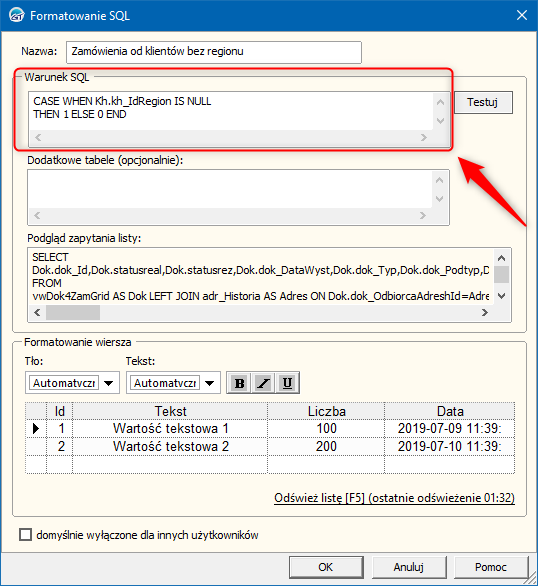Click vertical scrollbar thumb in query preview

[501, 275]
